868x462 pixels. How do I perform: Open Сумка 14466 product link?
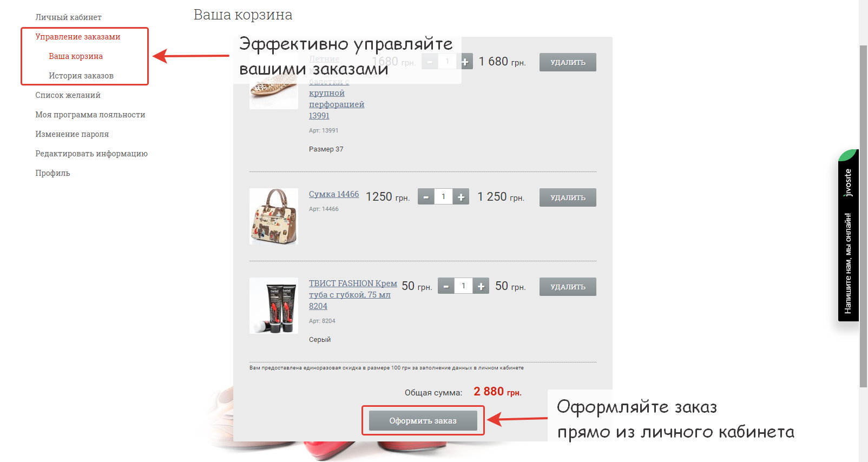tap(334, 194)
